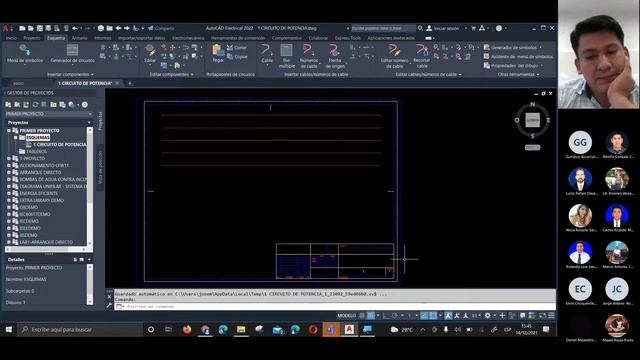Expand the ENERGIA EFICIENTE project node
Image resolution: width=640 pixels, height=360 pixels.
click(9, 193)
